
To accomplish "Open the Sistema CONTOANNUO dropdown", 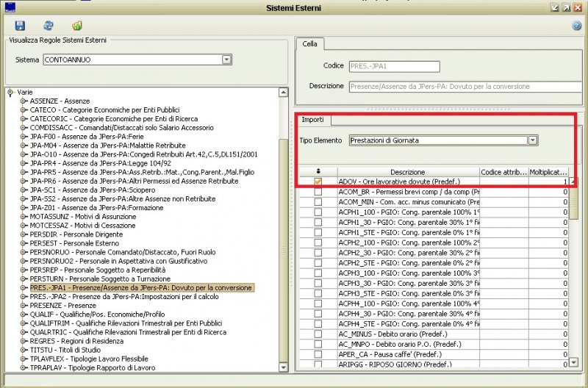I will [x=226, y=60].
